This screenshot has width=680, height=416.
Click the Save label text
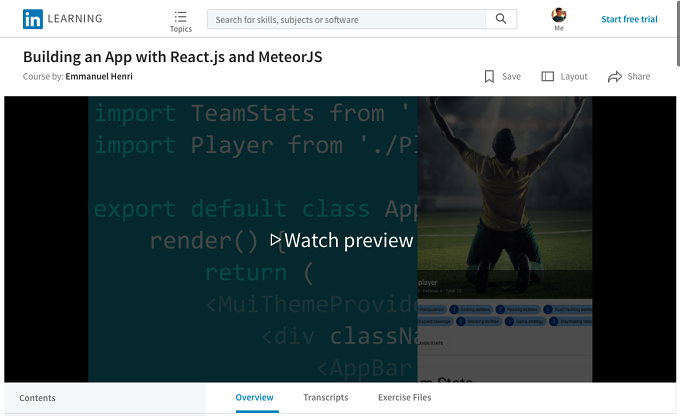(x=511, y=76)
